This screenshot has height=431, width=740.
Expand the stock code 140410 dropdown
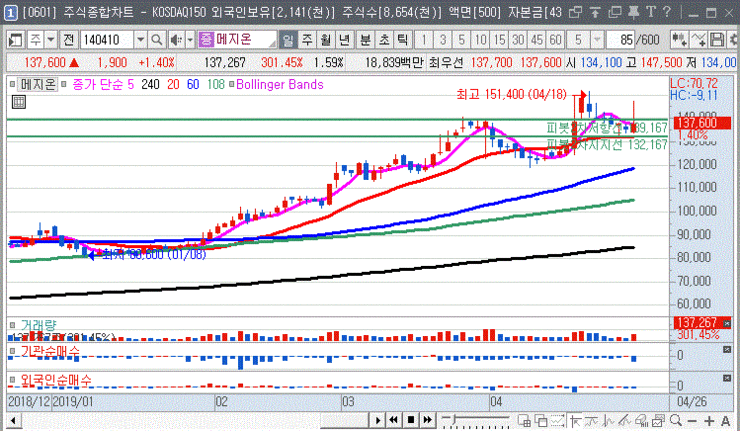click(x=140, y=40)
